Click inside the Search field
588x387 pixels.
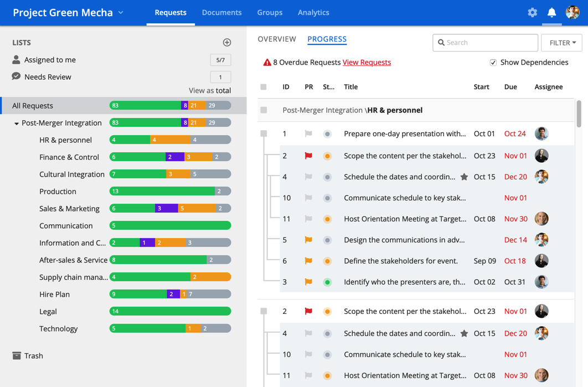click(485, 43)
